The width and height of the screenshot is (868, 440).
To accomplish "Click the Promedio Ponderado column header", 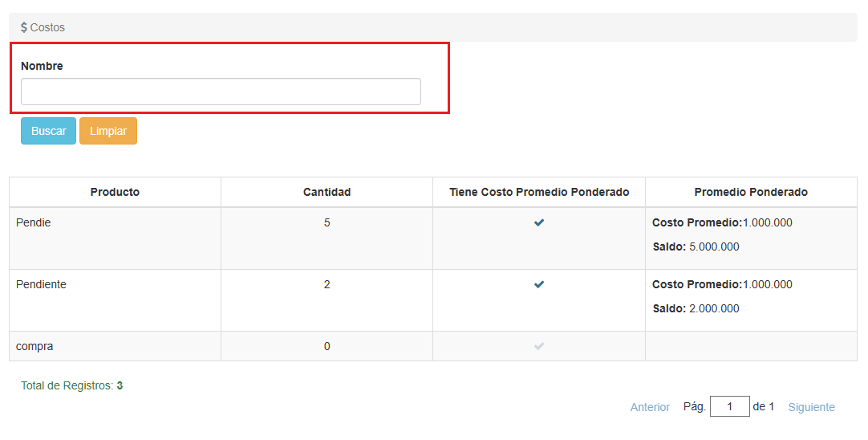I will click(751, 192).
